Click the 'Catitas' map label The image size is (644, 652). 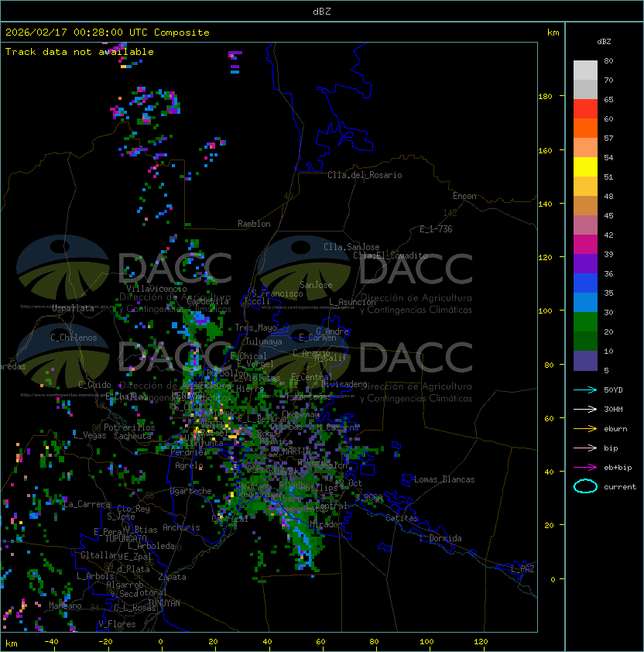[402, 518]
